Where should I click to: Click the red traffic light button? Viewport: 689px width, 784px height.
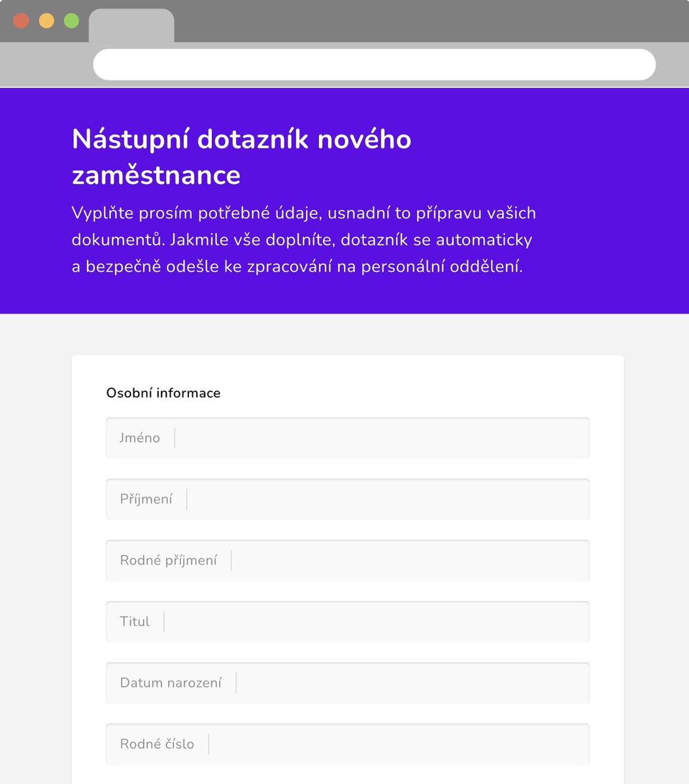tap(21, 20)
